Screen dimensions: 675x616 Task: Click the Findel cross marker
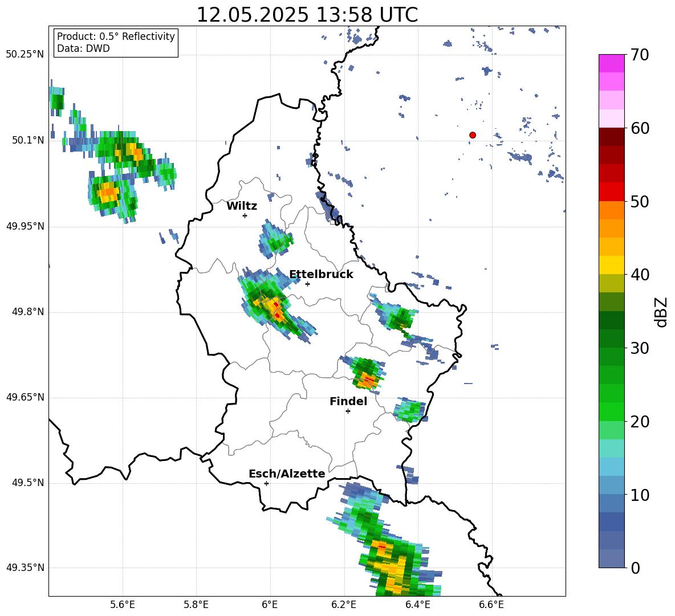pyautogui.click(x=348, y=411)
